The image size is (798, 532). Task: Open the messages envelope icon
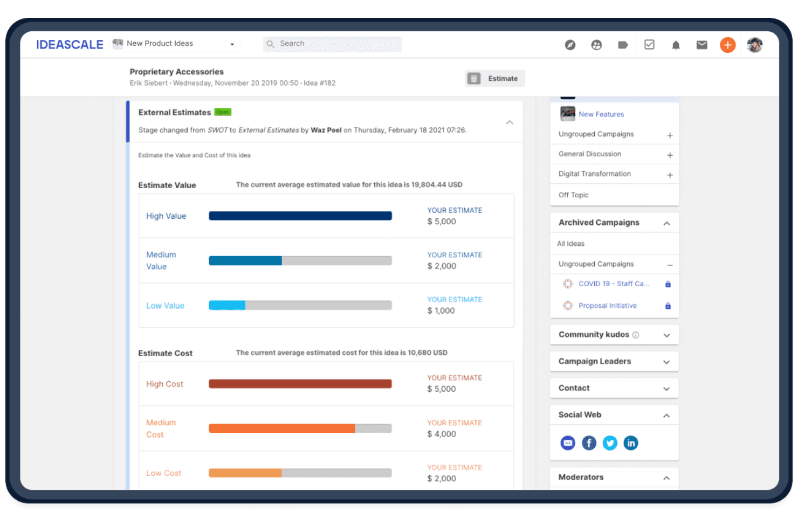pos(701,45)
